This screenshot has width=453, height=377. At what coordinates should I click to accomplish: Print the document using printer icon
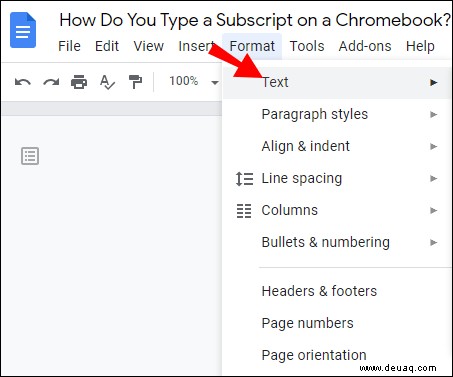click(79, 82)
